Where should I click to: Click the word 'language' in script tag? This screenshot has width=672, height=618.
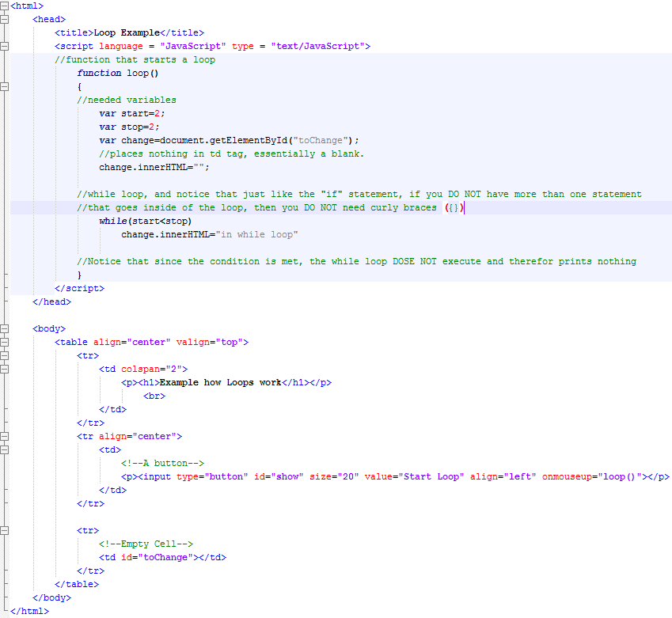121,46
